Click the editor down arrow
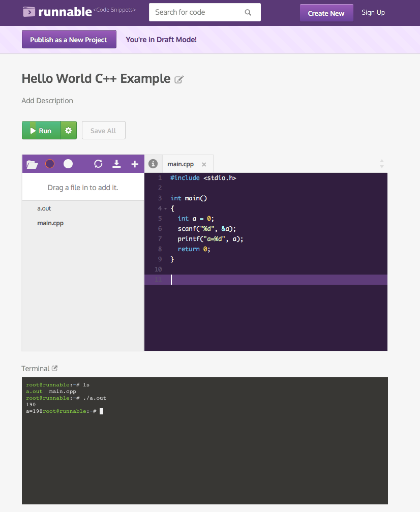420x512 pixels. (x=382, y=167)
